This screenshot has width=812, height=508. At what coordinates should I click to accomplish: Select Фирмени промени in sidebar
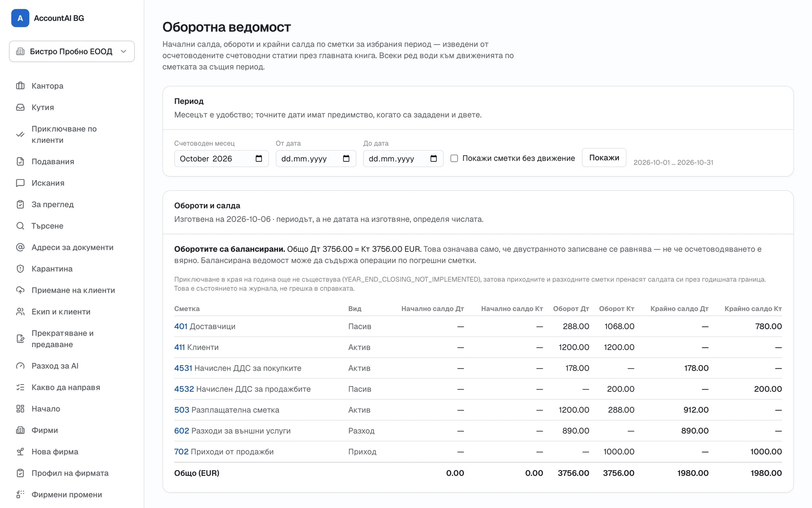[x=72, y=495]
